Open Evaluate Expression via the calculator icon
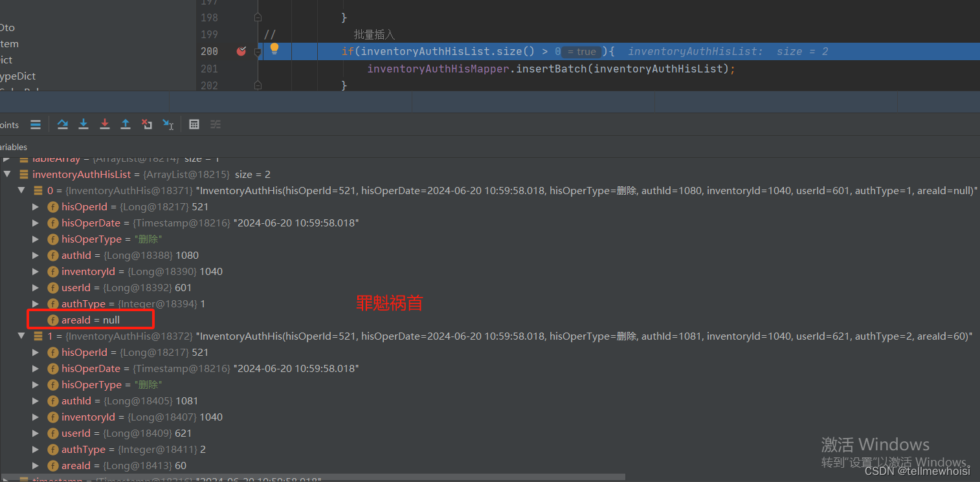 point(194,124)
